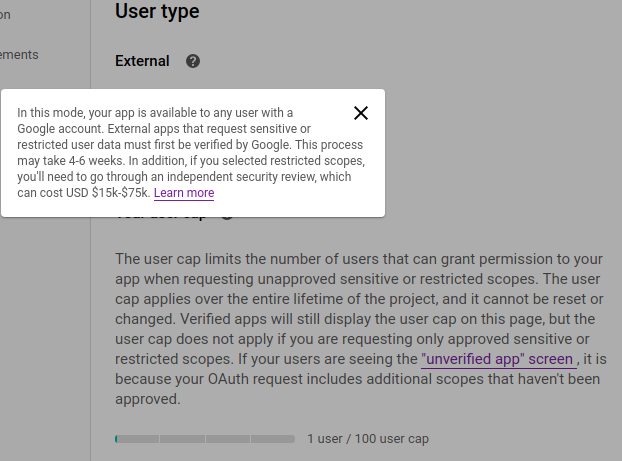Close the External user type tooltip

coord(361,113)
